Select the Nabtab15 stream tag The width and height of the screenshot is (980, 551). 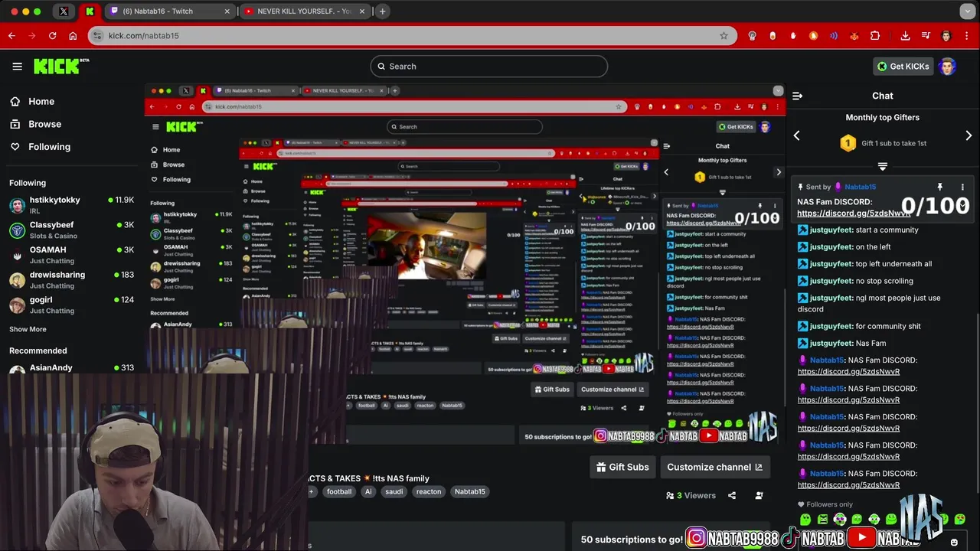469,491
